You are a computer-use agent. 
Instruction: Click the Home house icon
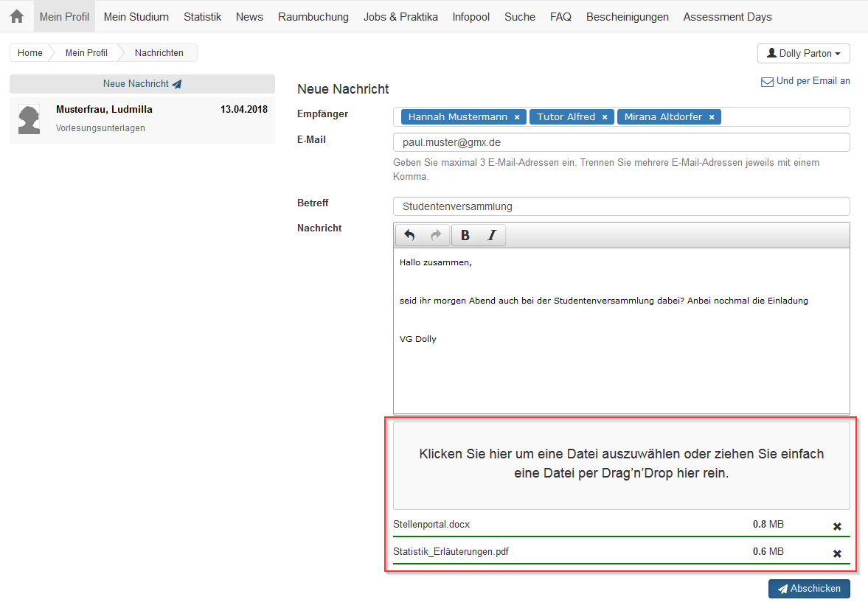coord(16,16)
